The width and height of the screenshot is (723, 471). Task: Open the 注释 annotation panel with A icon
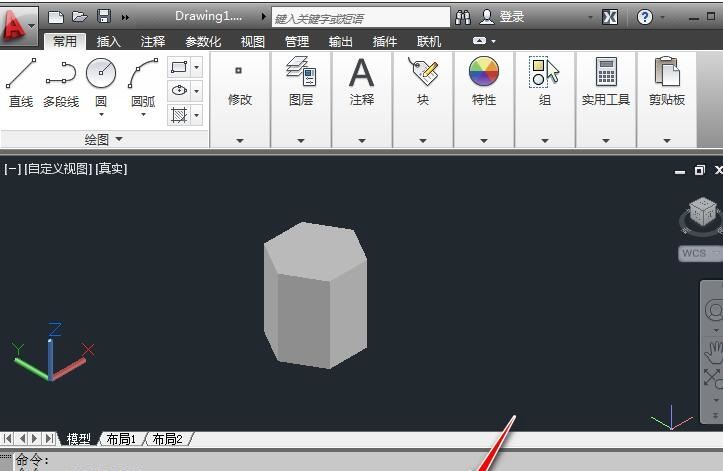[362, 99]
